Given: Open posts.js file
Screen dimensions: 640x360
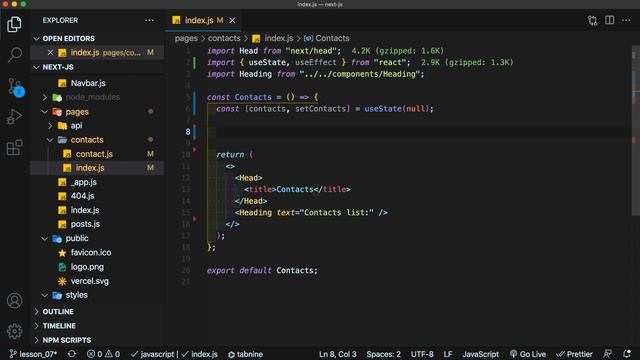Looking at the screenshot, I should pyautogui.click(x=85, y=224).
